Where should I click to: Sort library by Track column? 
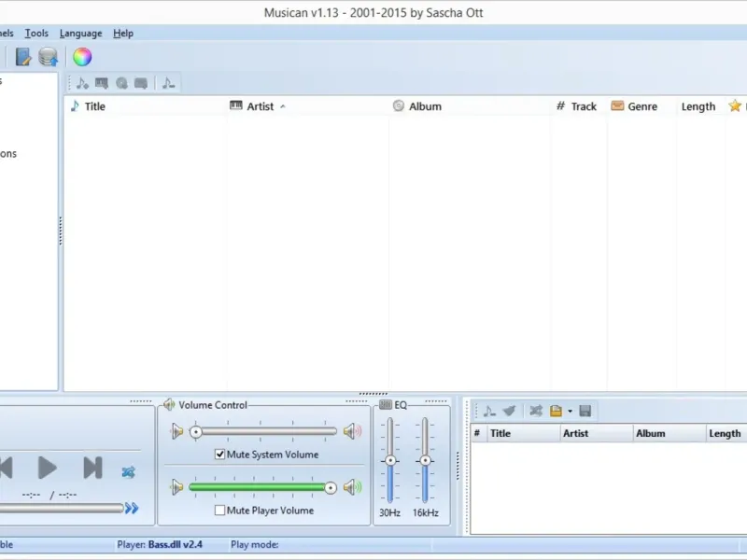[x=579, y=106]
